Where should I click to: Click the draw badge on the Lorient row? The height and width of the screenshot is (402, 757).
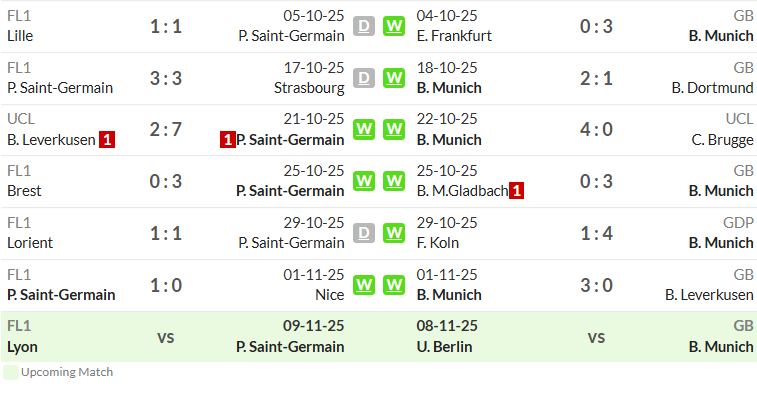pyautogui.click(x=364, y=233)
